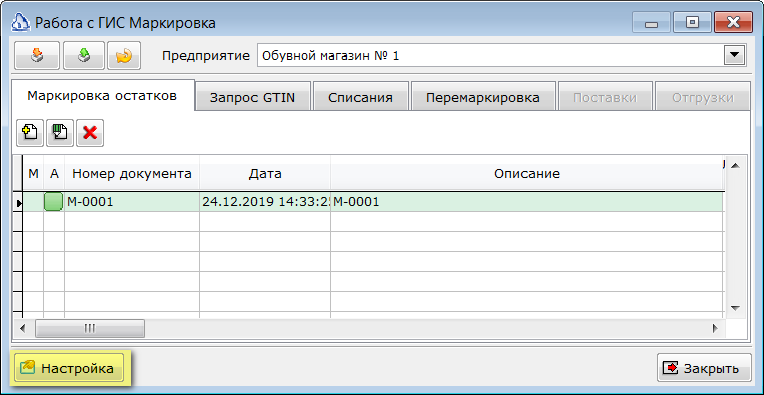Close the window with the red X button

733,22
